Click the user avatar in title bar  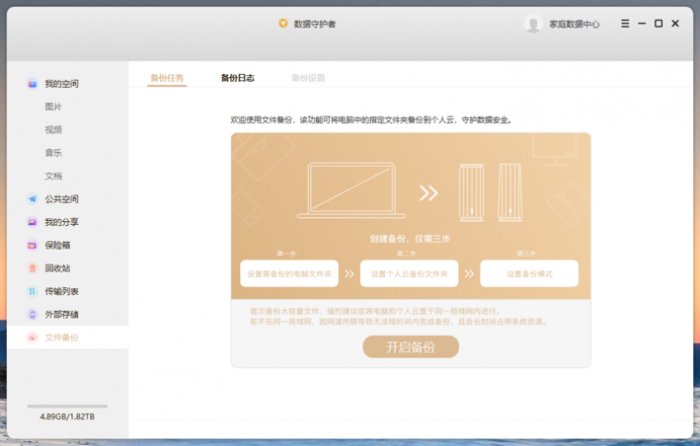(x=533, y=24)
